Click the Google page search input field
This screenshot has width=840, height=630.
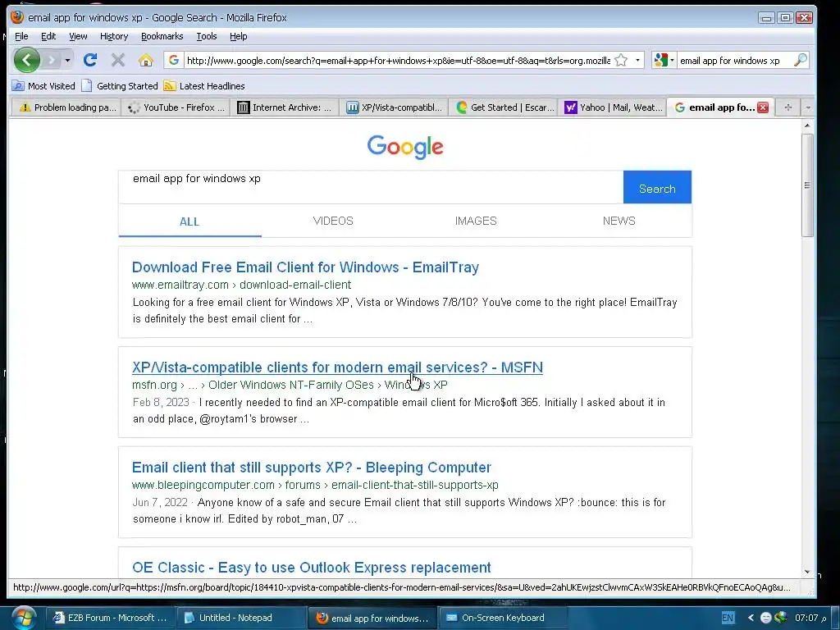371,186
